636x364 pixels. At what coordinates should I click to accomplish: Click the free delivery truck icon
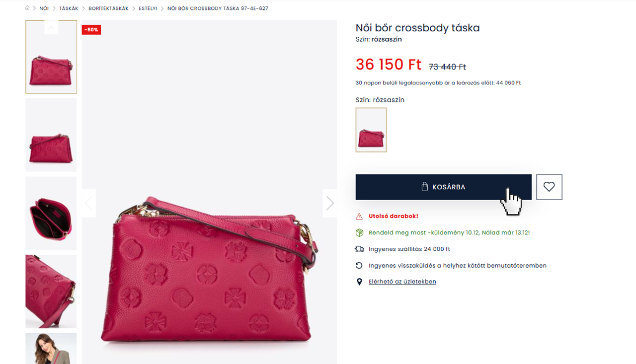tap(359, 249)
